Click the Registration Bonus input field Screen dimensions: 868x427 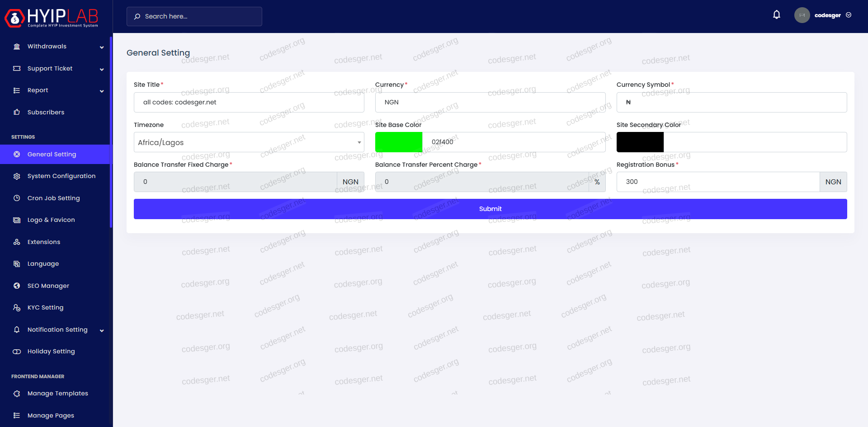717,182
